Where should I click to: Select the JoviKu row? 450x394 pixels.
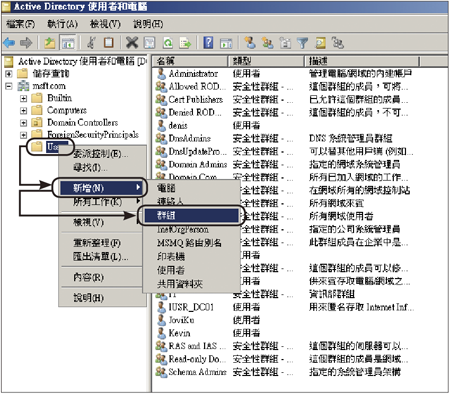click(x=208, y=320)
